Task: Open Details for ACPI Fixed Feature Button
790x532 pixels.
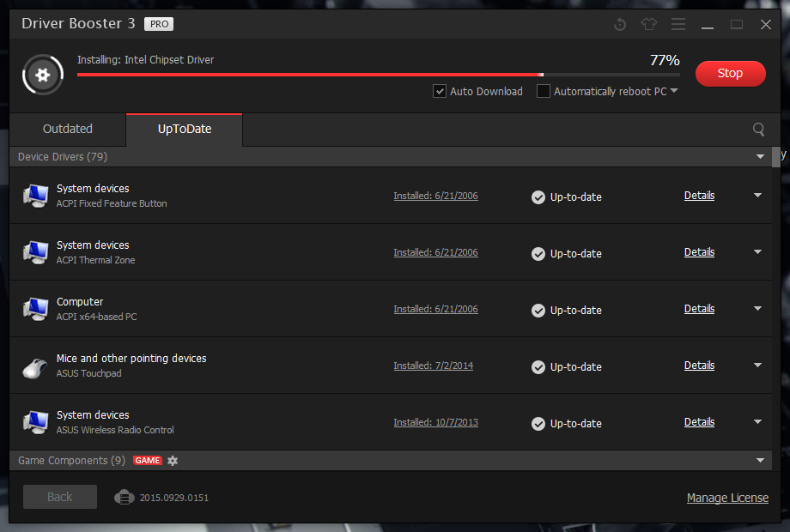Action: click(x=699, y=196)
